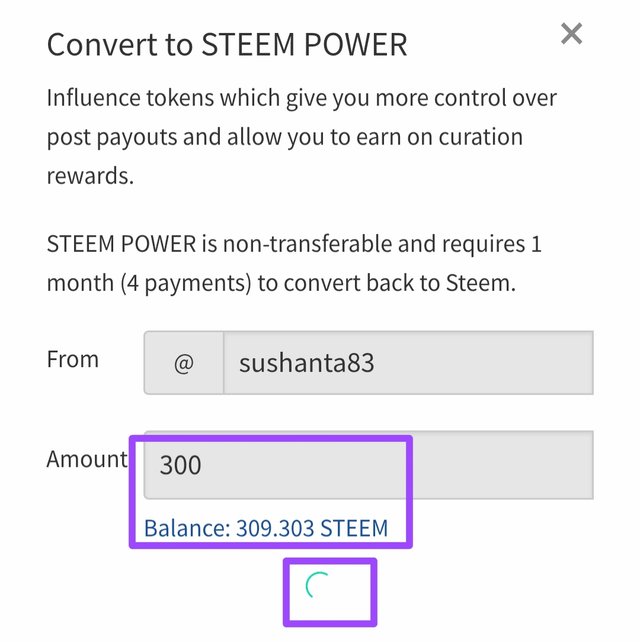Click the Balance: 309.303 STEEM link
This screenshot has width=640, height=642.
266,528
